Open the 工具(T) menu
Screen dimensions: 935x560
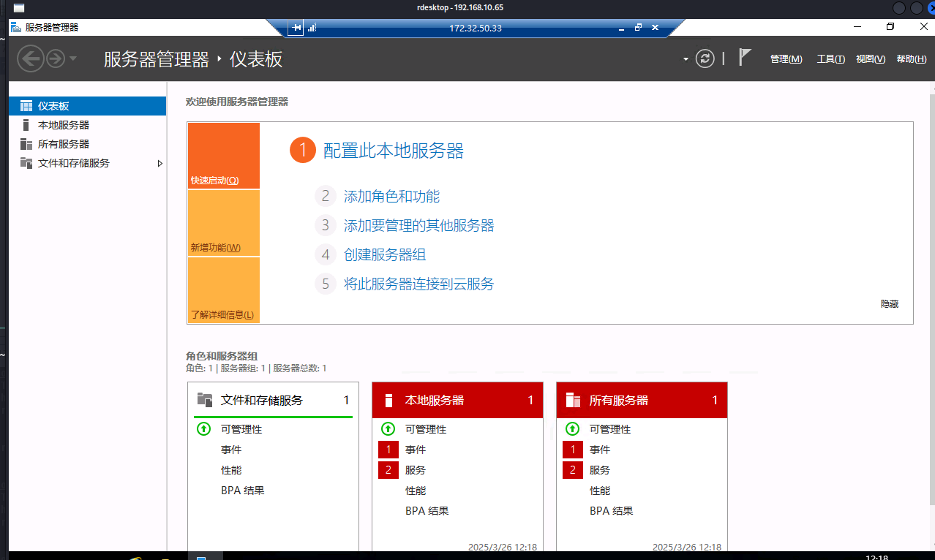[830, 59]
